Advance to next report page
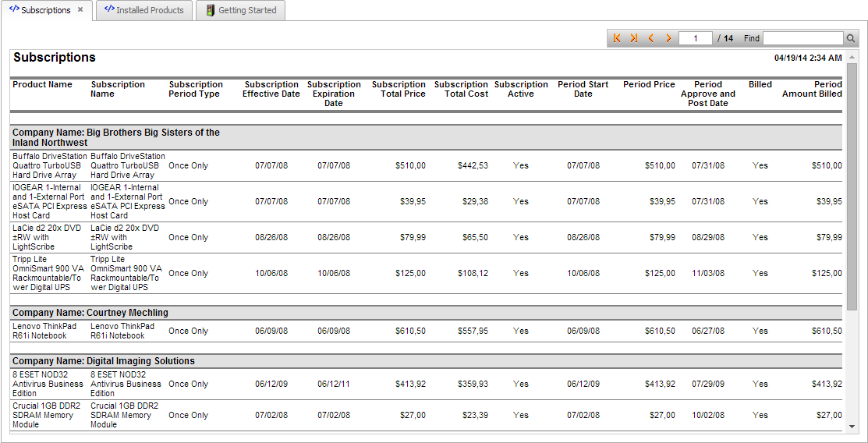Image resolution: width=868 pixels, height=443 pixels. coord(668,38)
